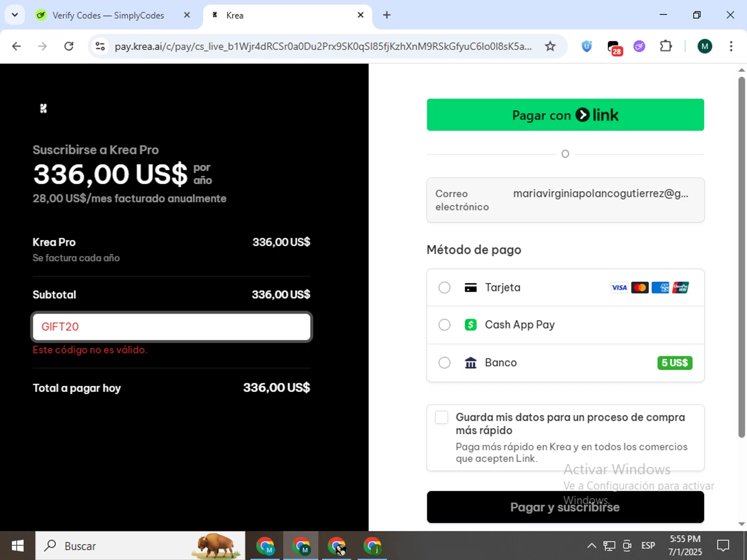747x560 pixels.
Task: Open the purple circular extension icon
Action: click(639, 46)
